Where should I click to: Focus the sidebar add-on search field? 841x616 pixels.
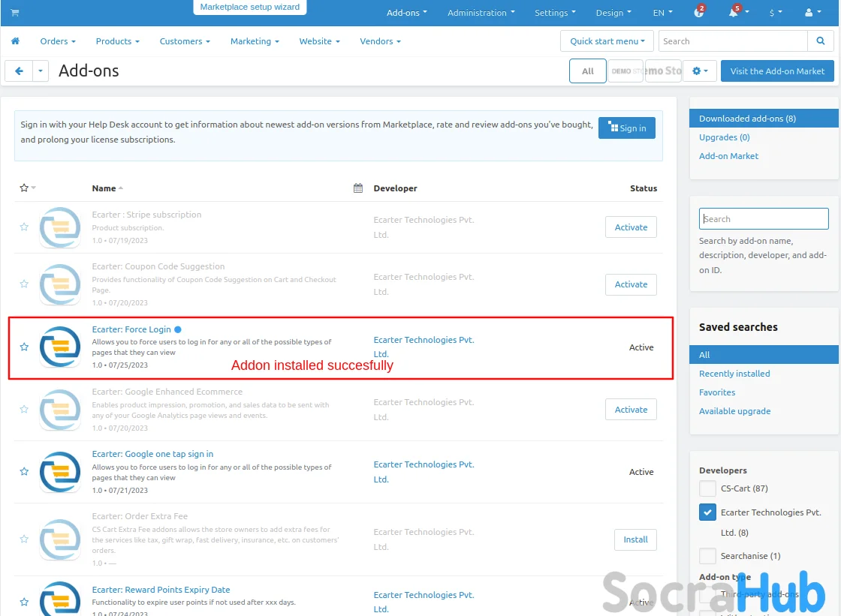[764, 219]
